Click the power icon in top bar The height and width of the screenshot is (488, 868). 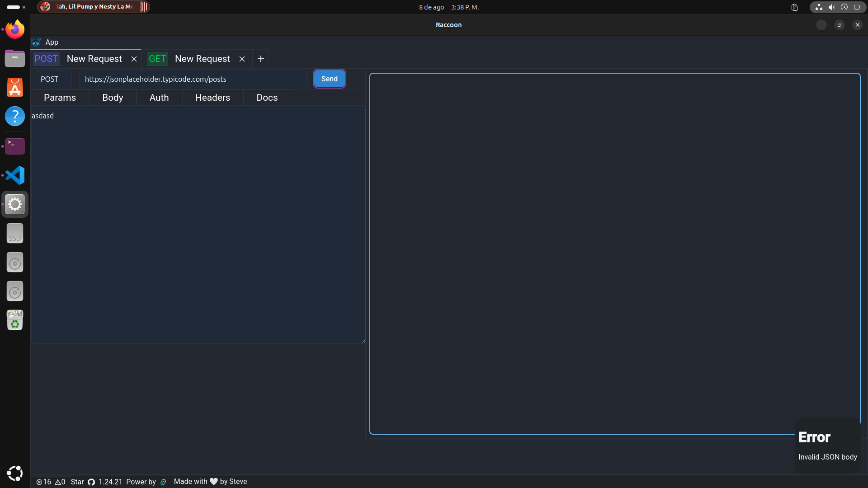pyautogui.click(x=857, y=7)
